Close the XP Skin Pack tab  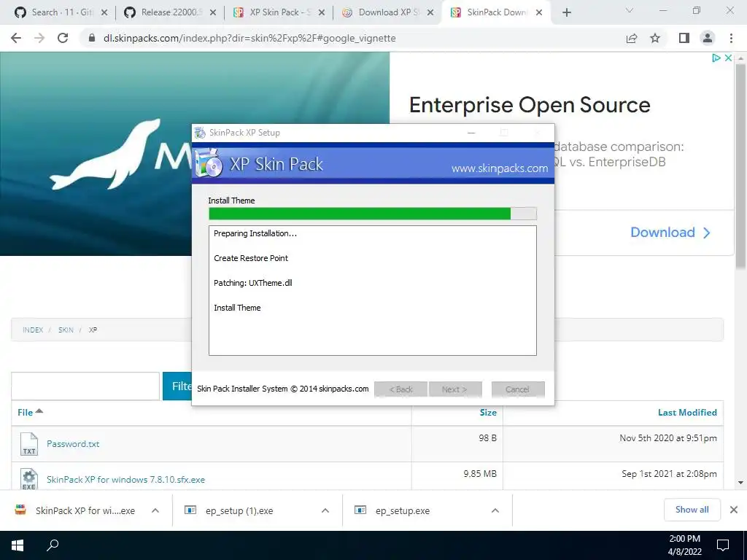coord(322,12)
